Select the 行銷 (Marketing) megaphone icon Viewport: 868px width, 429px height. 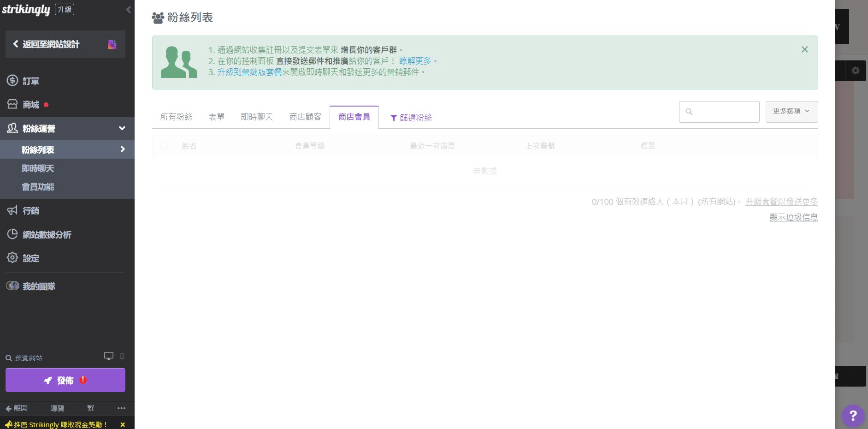12,210
